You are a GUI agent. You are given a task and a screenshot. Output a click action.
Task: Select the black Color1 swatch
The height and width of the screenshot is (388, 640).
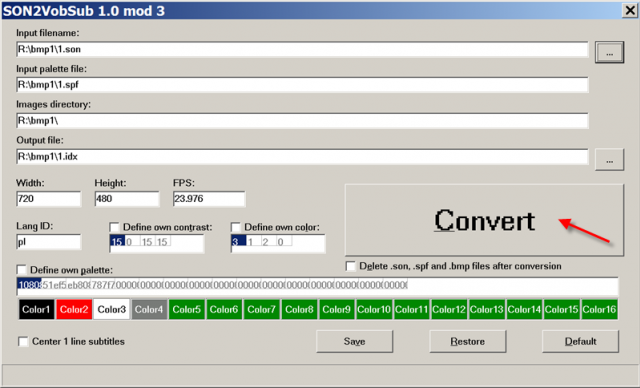tap(36, 309)
